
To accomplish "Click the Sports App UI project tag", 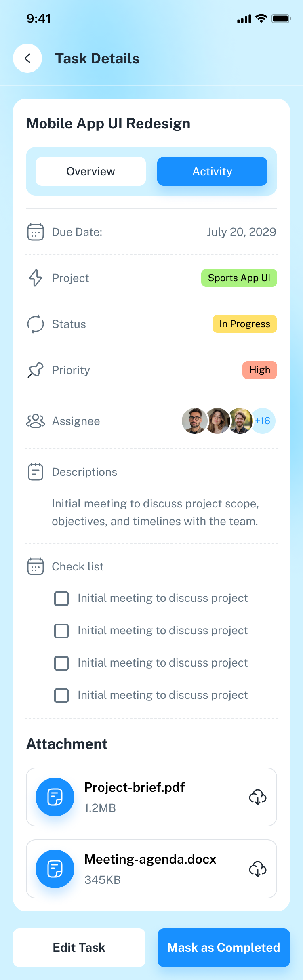I will click(239, 278).
